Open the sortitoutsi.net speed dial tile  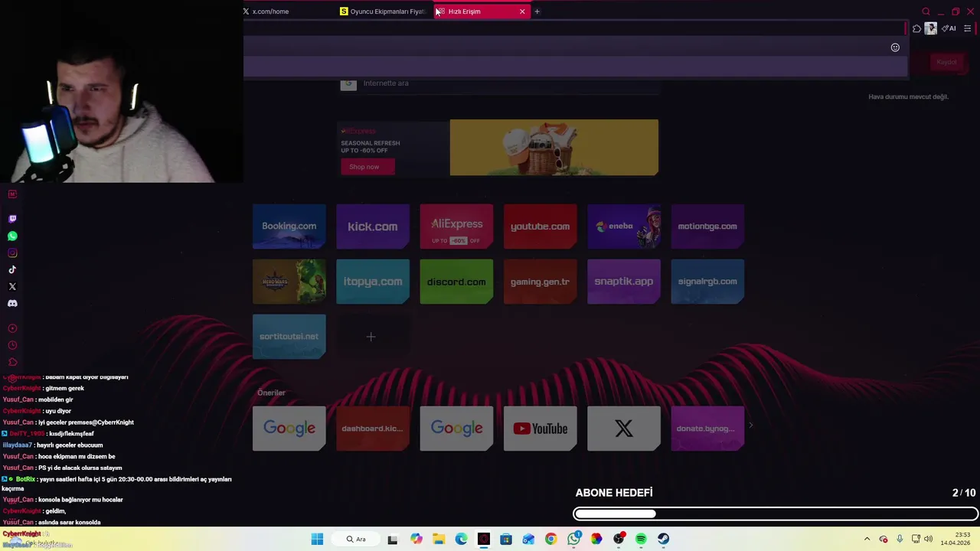pyautogui.click(x=289, y=337)
